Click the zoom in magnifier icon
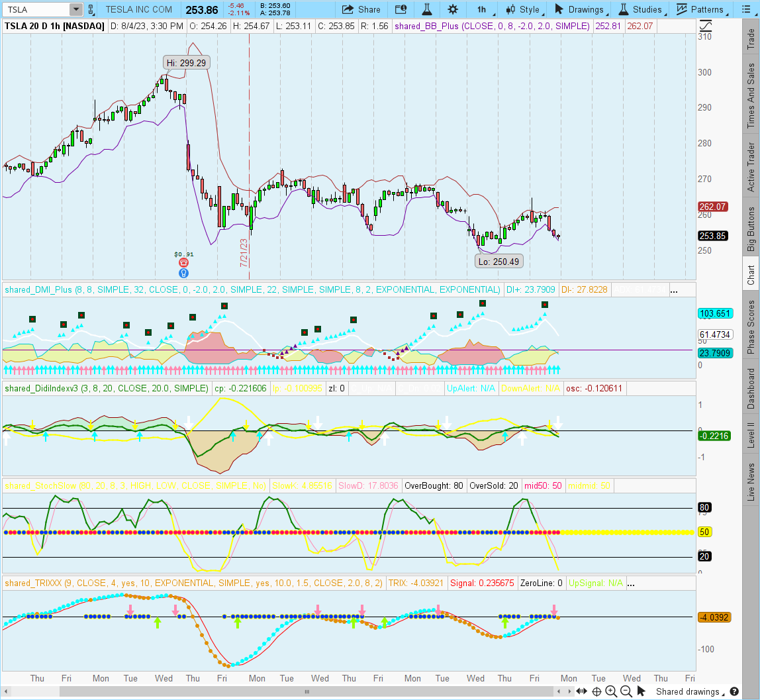760x700 pixels. click(611, 692)
